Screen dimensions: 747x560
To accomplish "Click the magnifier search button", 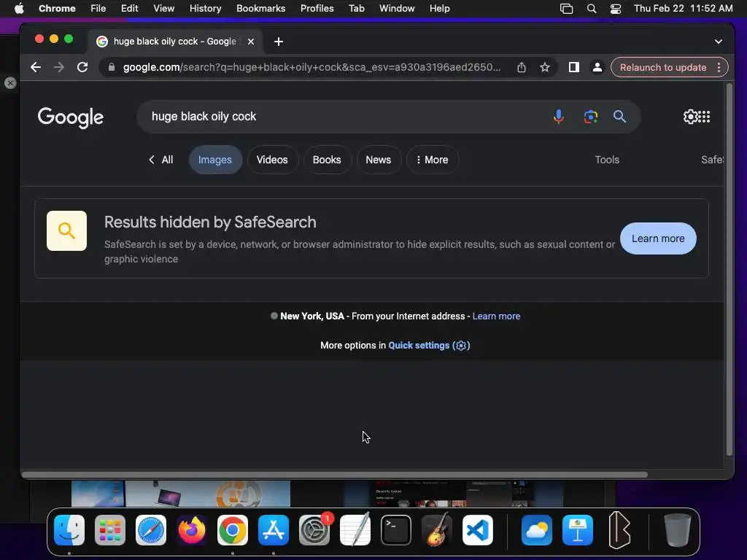I will (x=619, y=116).
